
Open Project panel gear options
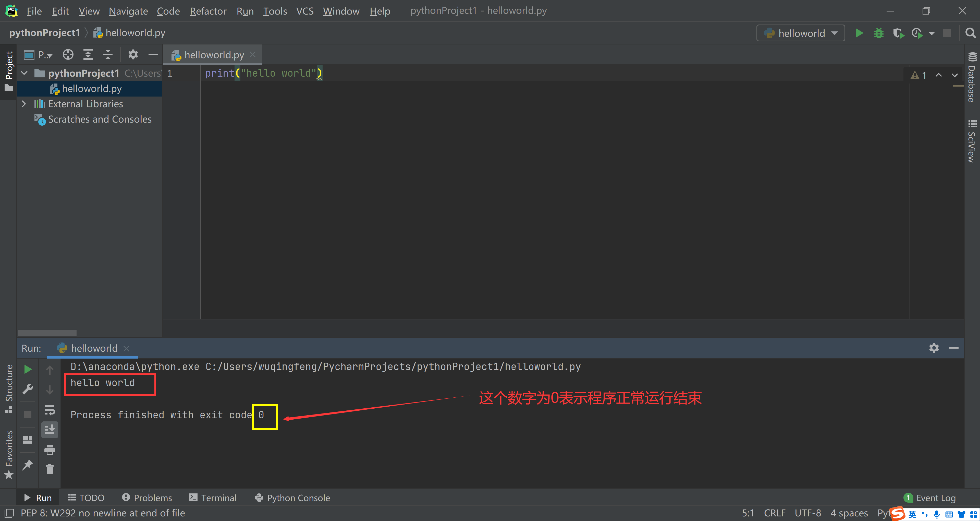(133, 55)
